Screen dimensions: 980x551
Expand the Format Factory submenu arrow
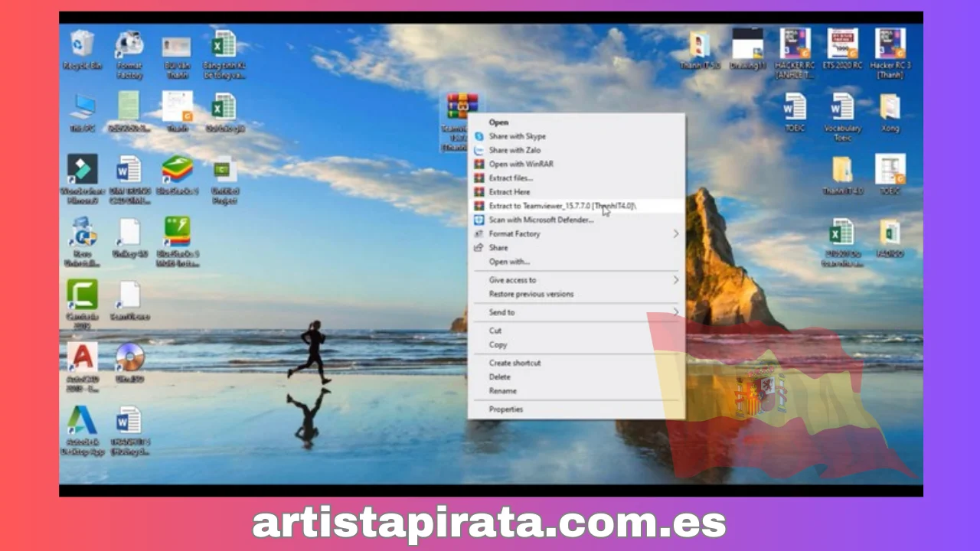pos(675,233)
